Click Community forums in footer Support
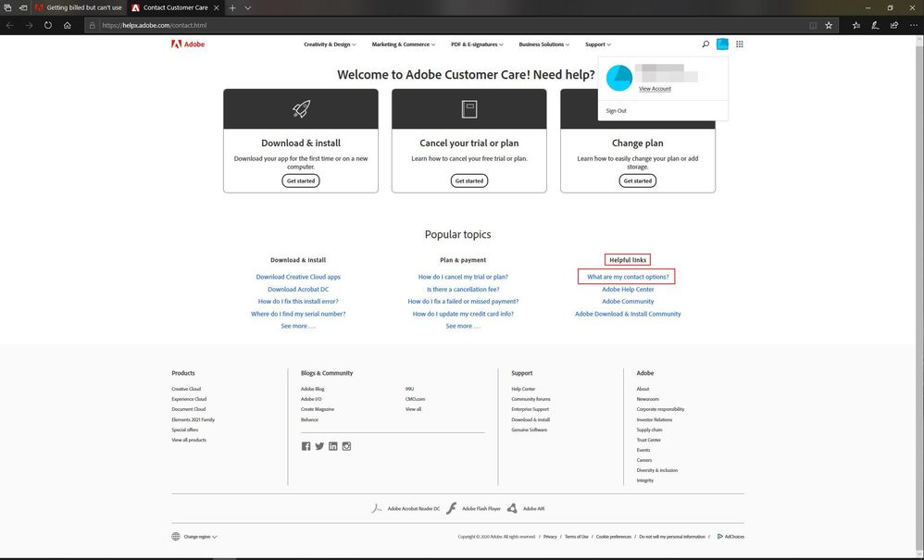The height and width of the screenshot is (560, 924). (x=531, y=399)
